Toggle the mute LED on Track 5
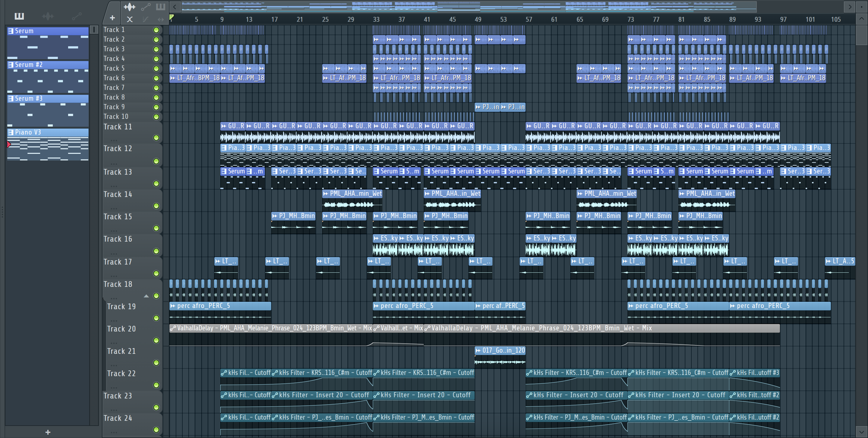This screenshot has width=868, height=438. 156,69
